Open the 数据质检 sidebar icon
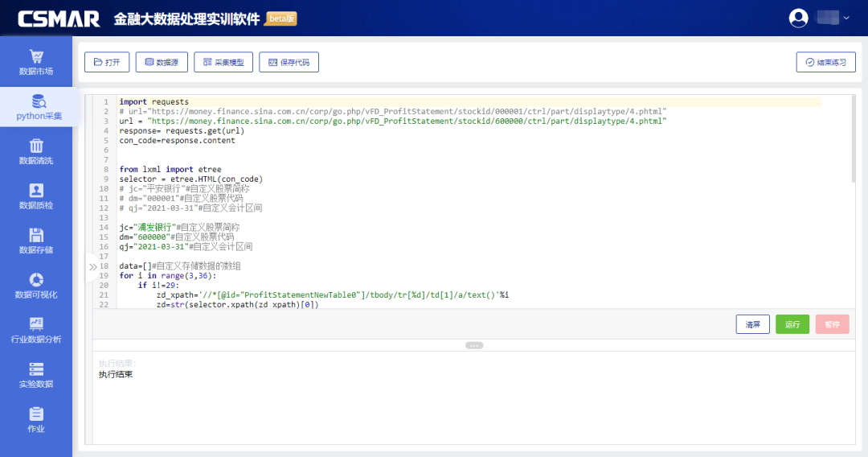 36,191
